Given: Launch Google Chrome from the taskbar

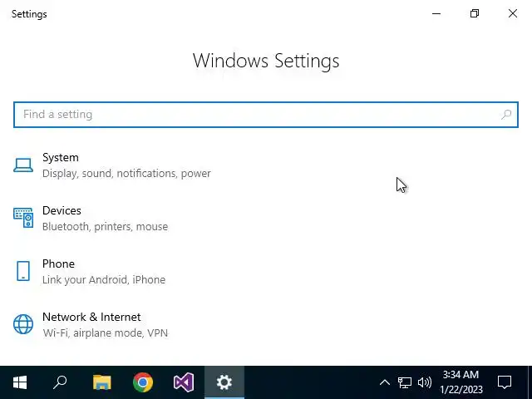Looking at the screenshot, I should point(143,382).
